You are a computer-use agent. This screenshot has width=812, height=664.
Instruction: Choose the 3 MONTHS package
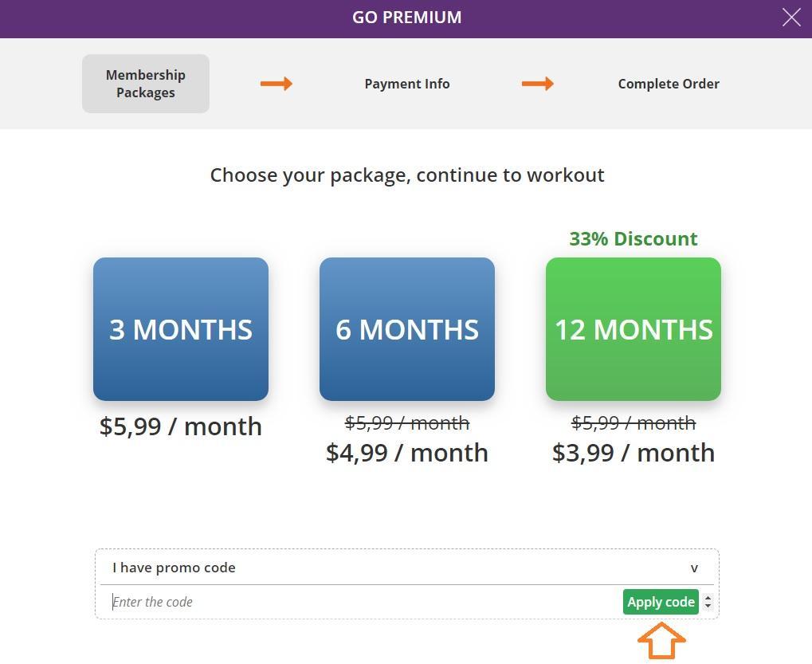coord(181,329)
